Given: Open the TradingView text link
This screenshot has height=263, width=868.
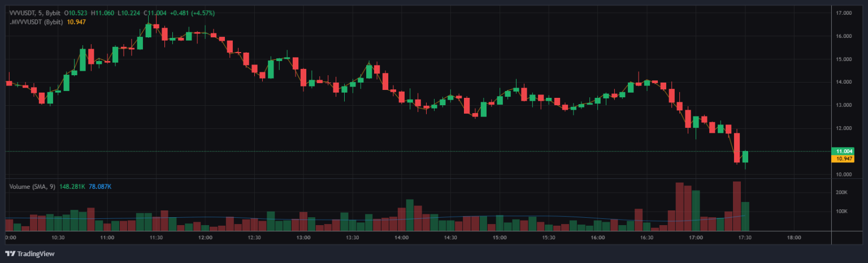Looking at the screenshot, I should coord(36,254).
